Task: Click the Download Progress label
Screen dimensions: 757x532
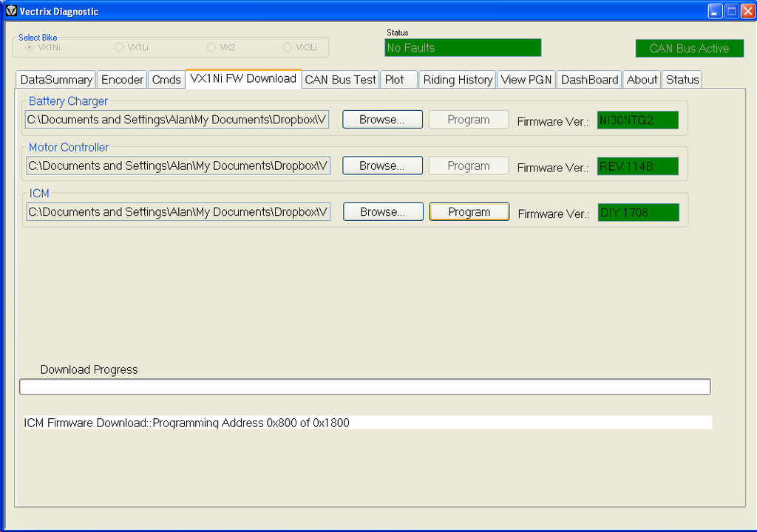Action: pyautogui.click(x=89, y=369)
